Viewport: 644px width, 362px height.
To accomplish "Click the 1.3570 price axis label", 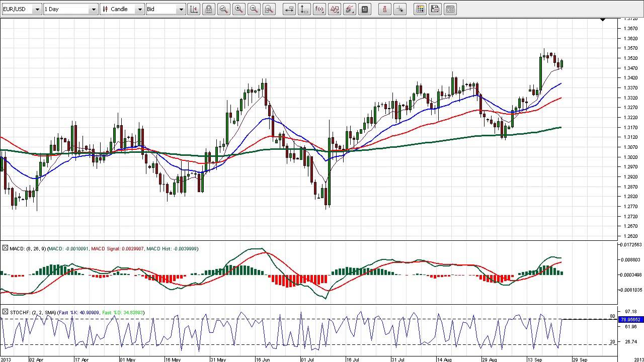I will click(x=630, y=48).
